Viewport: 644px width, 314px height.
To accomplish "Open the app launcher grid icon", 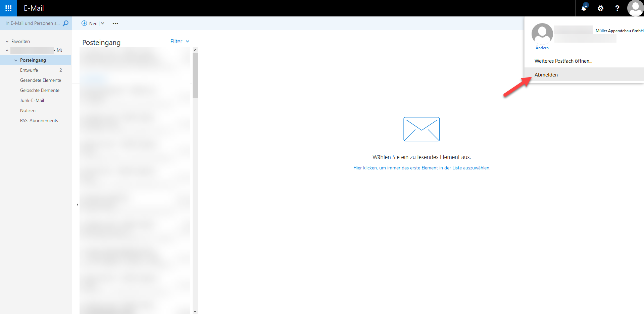I will pyautogui.click(x=8, y=8).
